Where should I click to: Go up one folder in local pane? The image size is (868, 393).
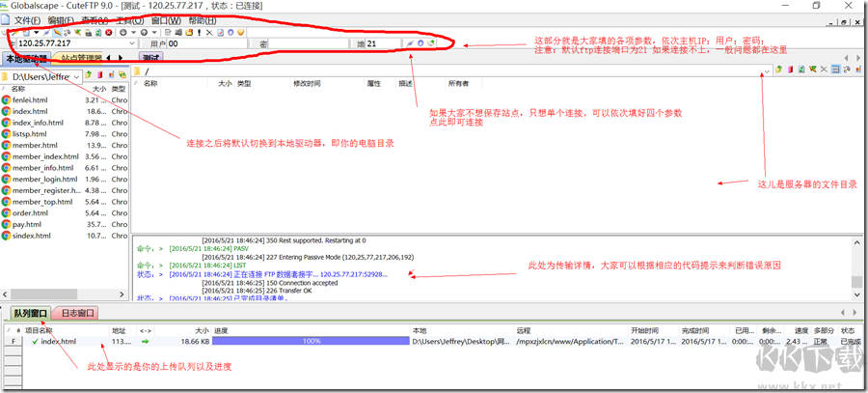(x=89, y=74)
